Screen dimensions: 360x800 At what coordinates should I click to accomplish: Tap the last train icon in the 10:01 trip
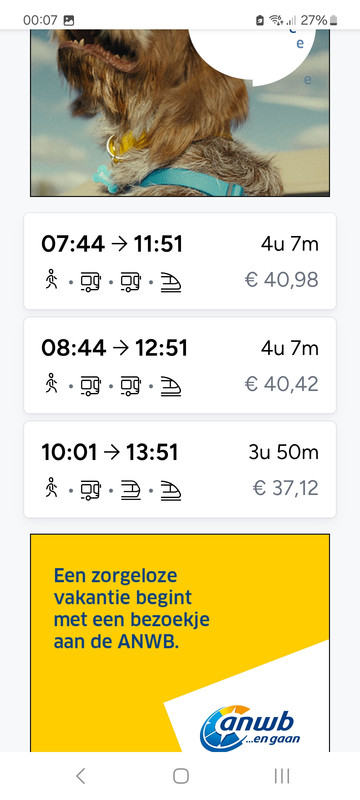point(171,490)
